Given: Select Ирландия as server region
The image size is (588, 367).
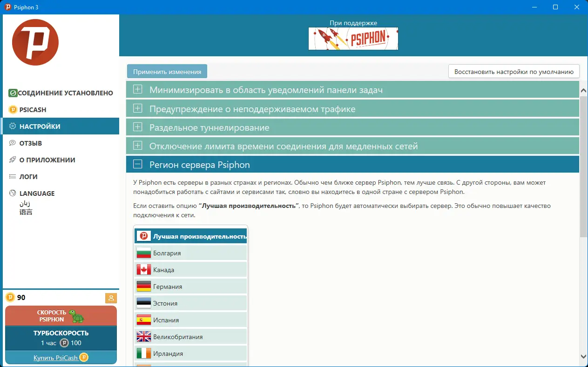Looking at the screenshot, I should click(191, 354).
